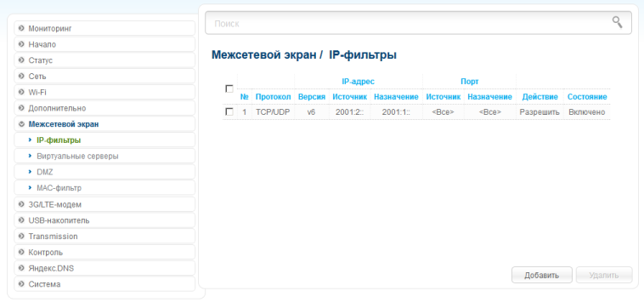Expand the Transmission menu section

click(105, 237)
